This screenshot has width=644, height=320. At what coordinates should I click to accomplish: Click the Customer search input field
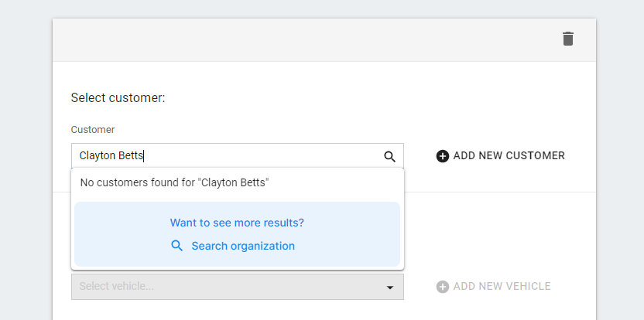click(238, 156)
